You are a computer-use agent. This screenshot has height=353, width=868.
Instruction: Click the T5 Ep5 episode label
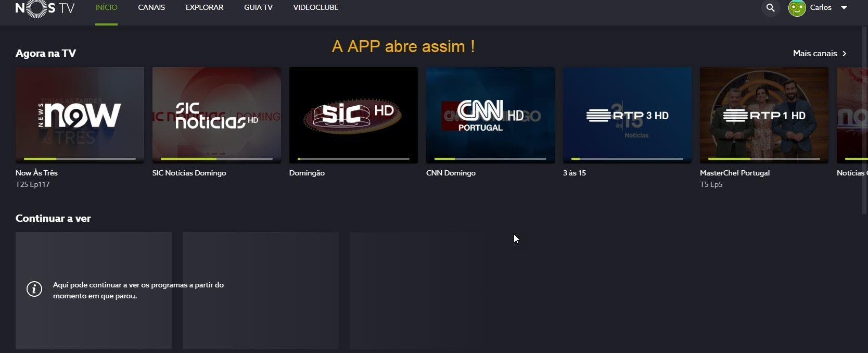711,184
